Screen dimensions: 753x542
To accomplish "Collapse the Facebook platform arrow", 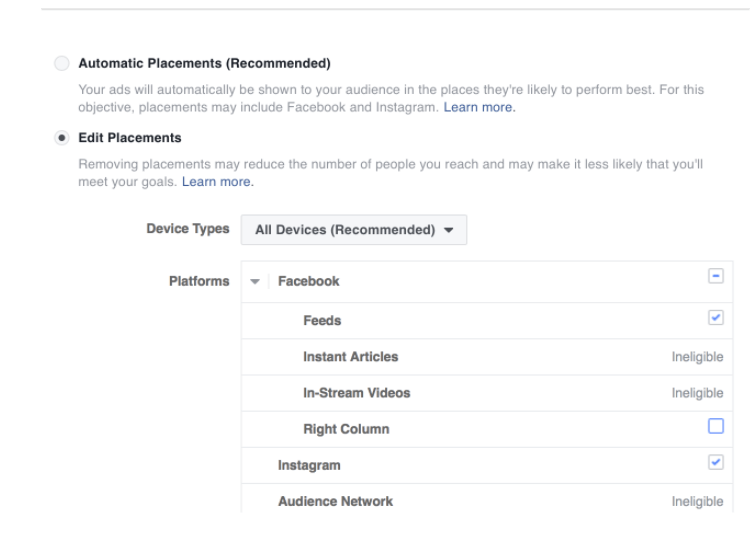I will click(x=255, y=281).
